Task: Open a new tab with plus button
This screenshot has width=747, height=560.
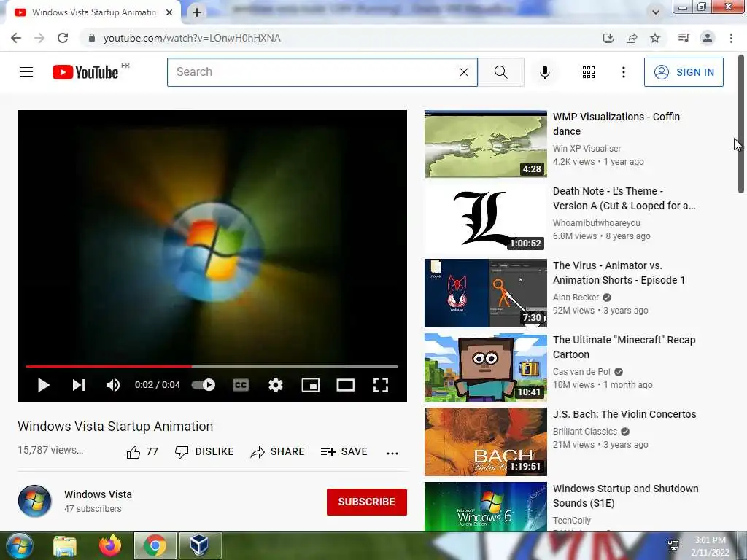Action: point(197,12)
